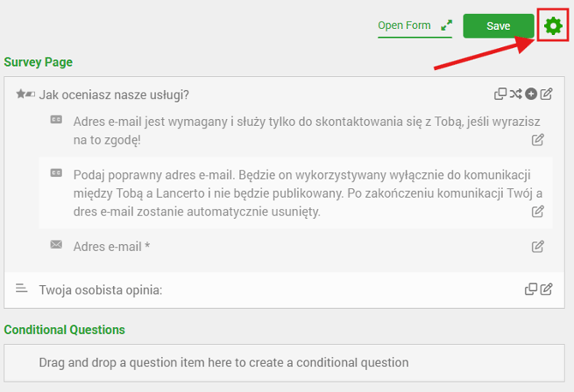574x392 pixels.
Task: Open the Open Form link
Action: click(x=404, y=26)
